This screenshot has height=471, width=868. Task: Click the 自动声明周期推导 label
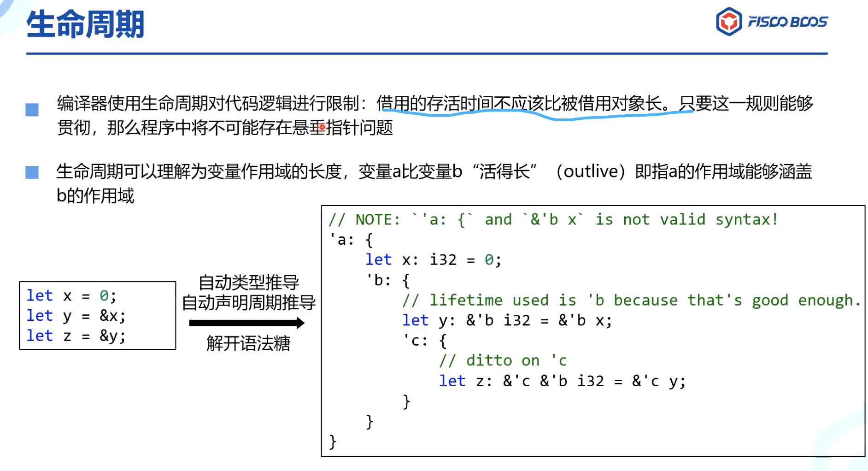tap(248, 303)
